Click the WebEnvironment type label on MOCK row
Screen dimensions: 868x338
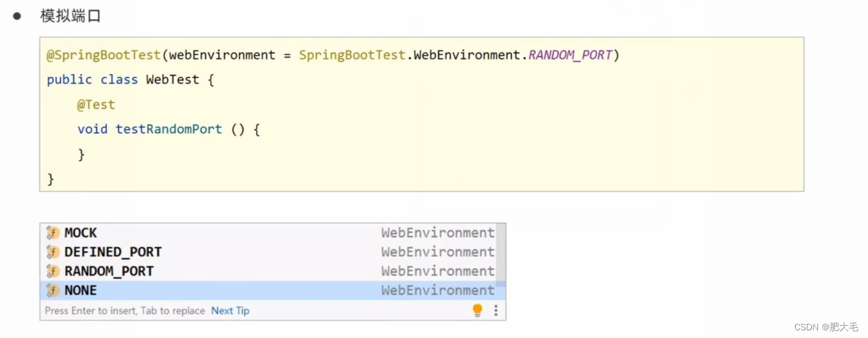[438, 233]
